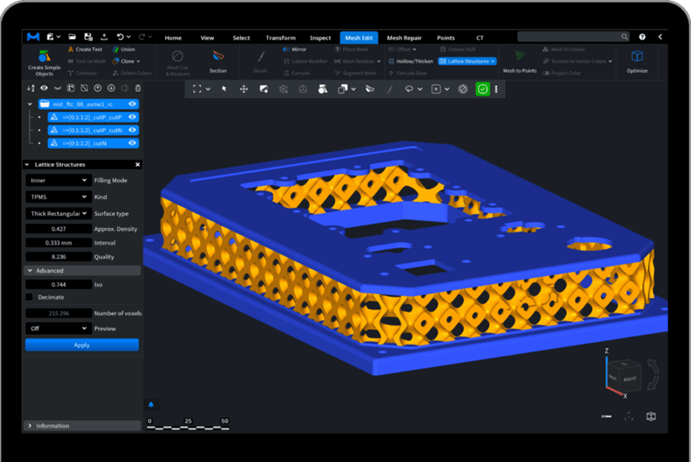691x462 pixels.
Task: Click the Approx. Density value field
Action: tap(58, 229)
